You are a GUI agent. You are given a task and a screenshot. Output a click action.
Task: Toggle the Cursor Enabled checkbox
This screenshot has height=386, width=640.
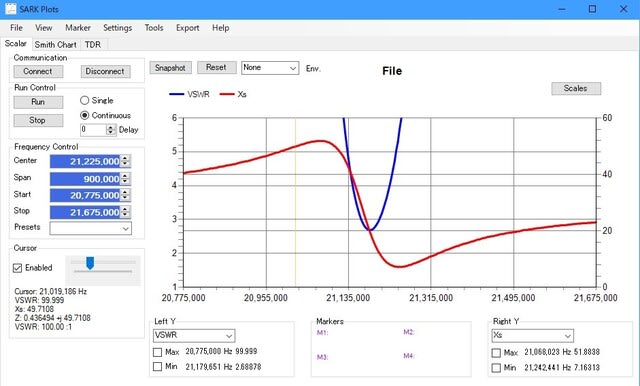18,268
